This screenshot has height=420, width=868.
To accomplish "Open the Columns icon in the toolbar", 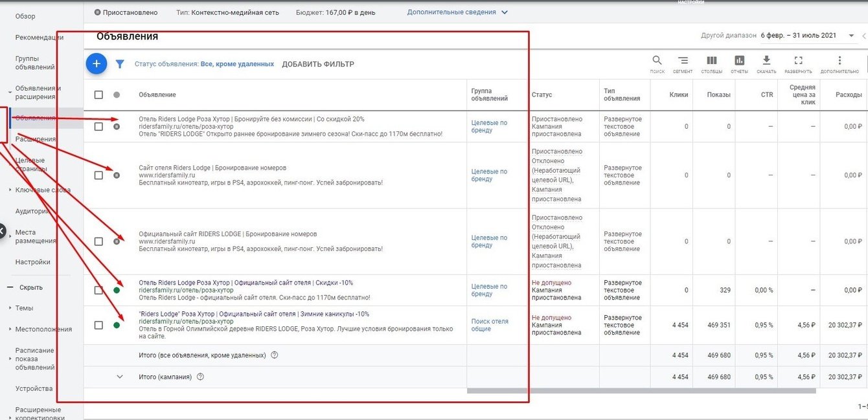I will [x=711, y=60].
